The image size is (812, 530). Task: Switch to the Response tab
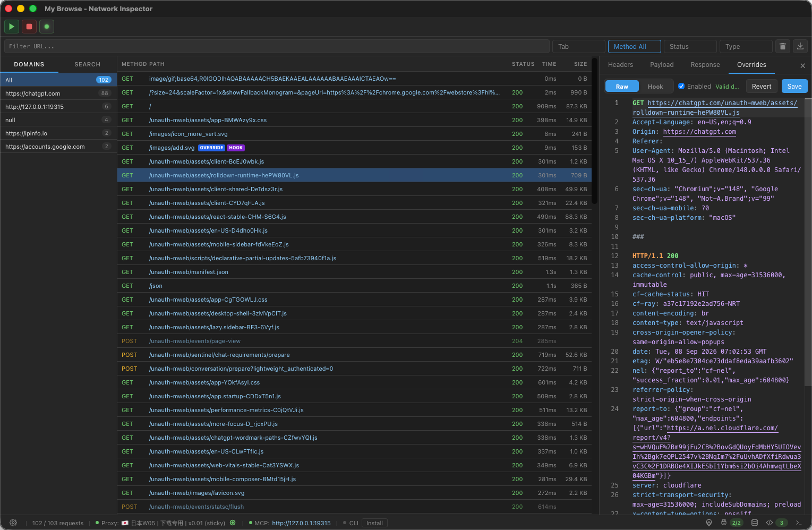pos(705,65)
